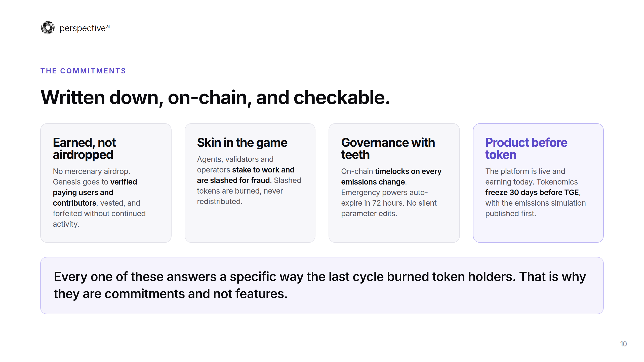Click the slide number 10
Viewport: 644px width, 362px height.
point(623,344)
